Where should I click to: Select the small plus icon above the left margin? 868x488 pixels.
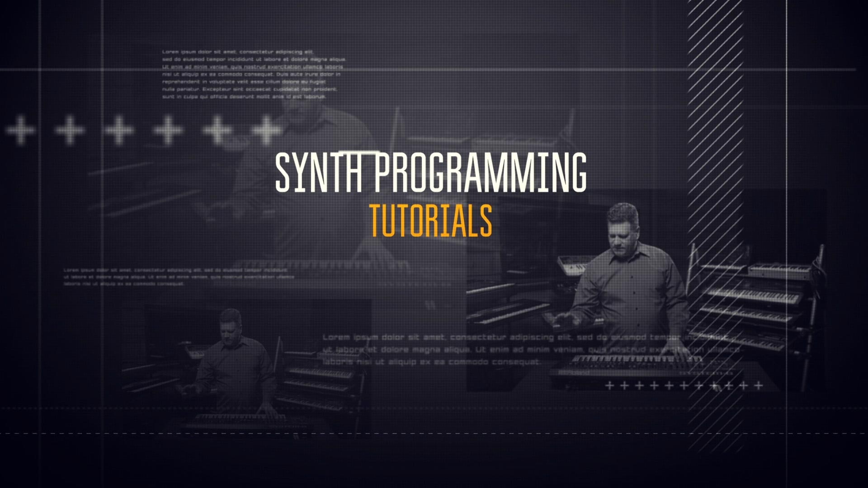tap(20, 130)
